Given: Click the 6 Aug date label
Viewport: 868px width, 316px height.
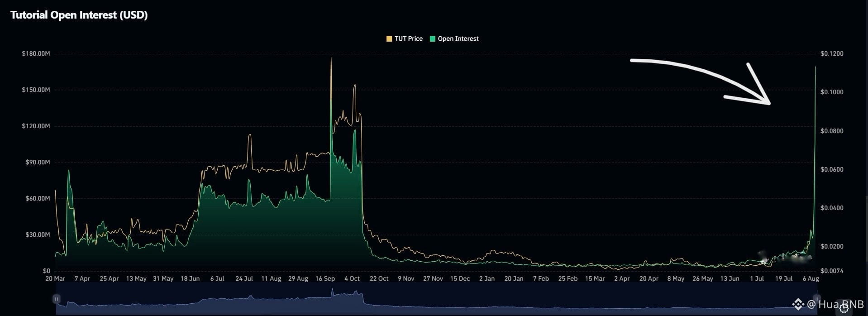Looking at the screenshot, I should 811,279.
